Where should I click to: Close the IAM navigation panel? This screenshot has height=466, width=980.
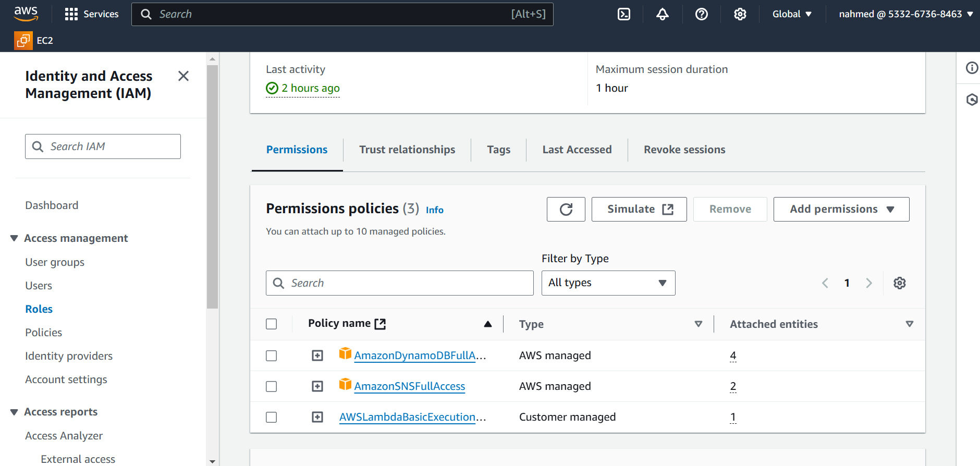[x=183, y=76]
